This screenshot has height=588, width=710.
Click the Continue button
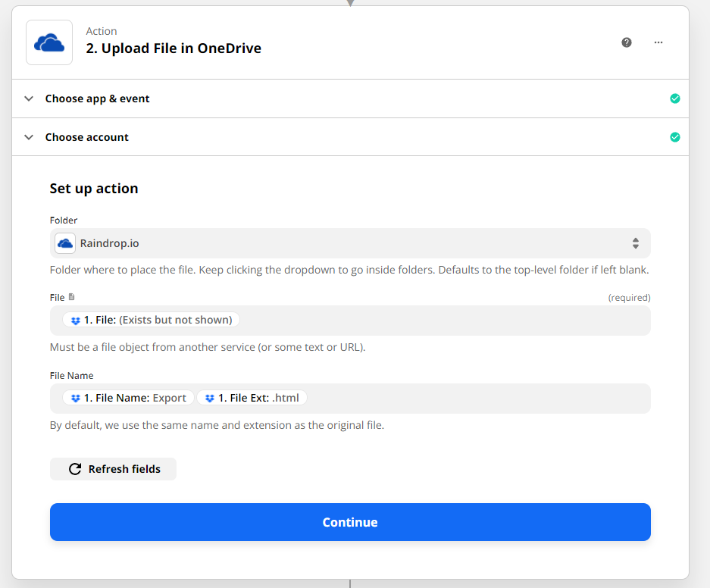point(350,522)
